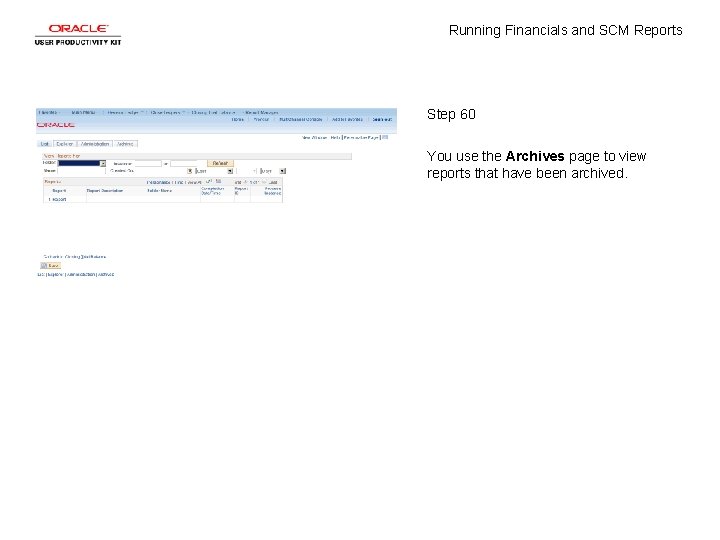Open the Worklist link
This screenshot has height=540, width=720.
(x=261, y=119)
